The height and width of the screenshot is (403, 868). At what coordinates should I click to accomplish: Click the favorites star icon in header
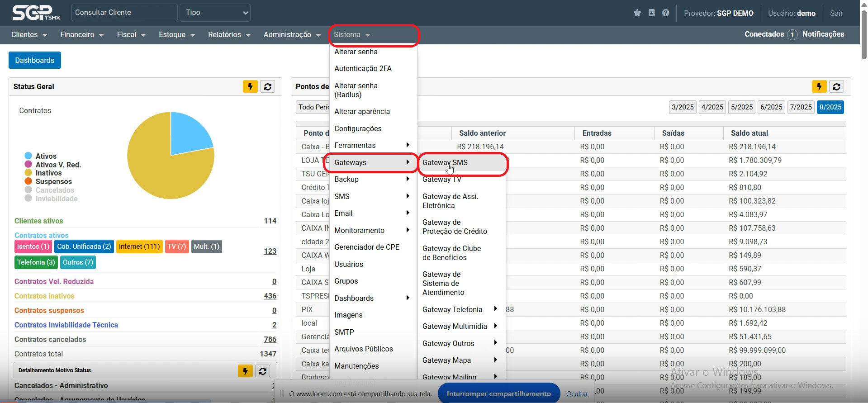click(637, 13)
